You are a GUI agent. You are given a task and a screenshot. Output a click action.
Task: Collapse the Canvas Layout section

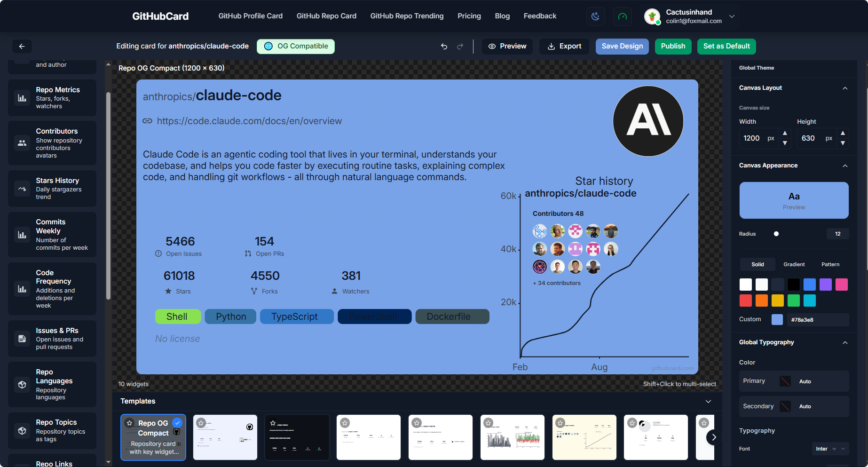(845, 88)
